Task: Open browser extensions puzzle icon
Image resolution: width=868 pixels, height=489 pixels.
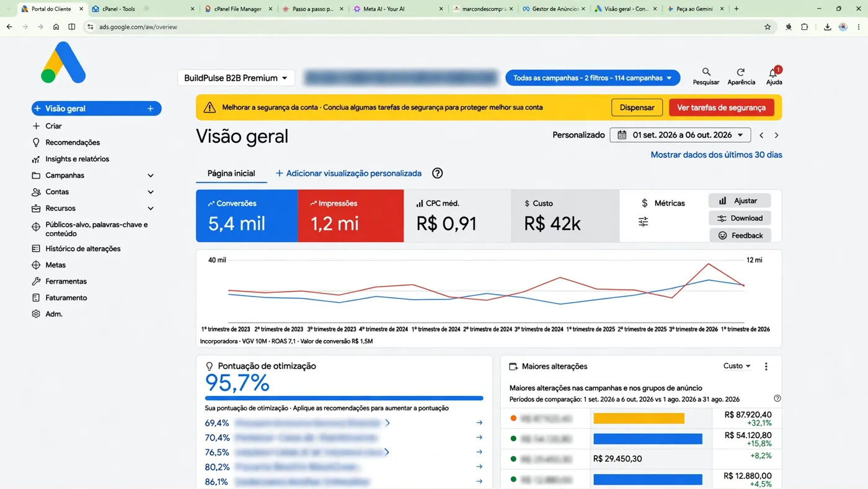Action: (x=804, y=27)
